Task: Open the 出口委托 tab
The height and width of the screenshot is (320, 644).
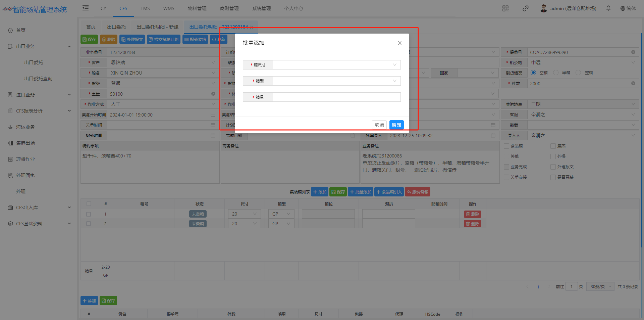Action: (x=116, y=27)
